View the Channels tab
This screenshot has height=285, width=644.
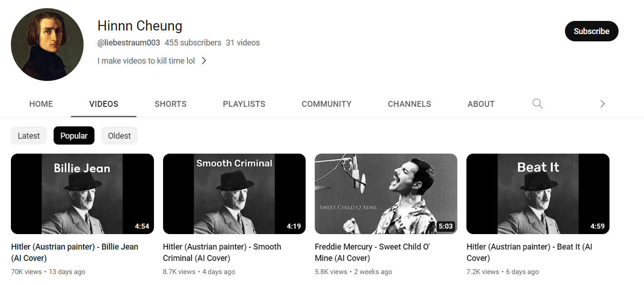point(409,104)
